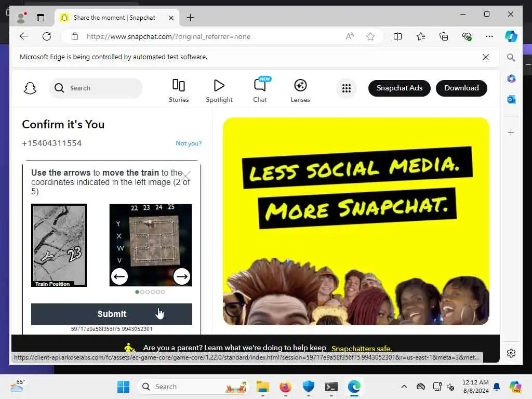Open the Favorites list in toolbar

(421, 36)
